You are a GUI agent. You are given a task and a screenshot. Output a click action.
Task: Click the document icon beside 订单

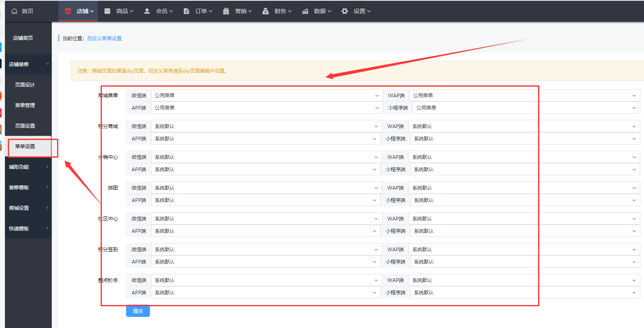pyautogui.click(x=186, y=11)
